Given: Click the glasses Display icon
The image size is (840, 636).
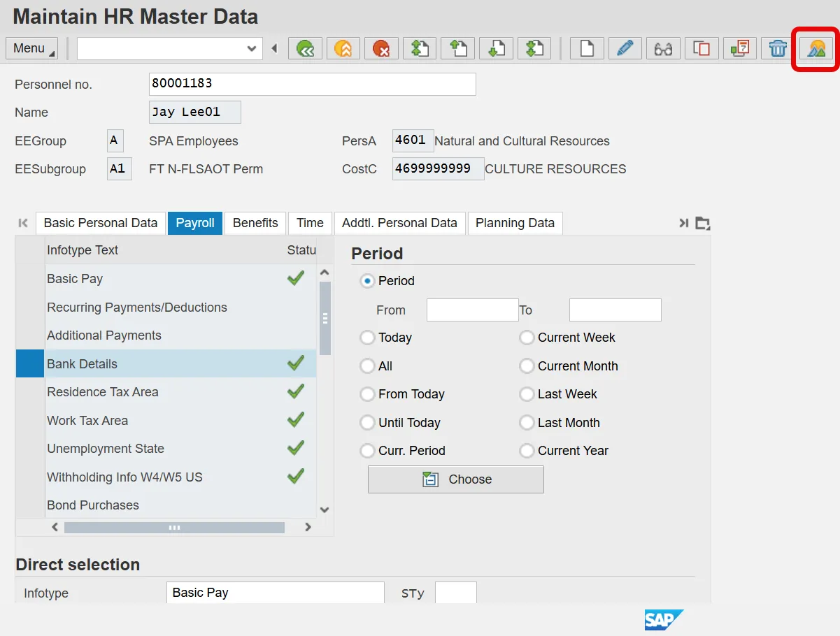Looking at the screenshot, I should tap(663, 48).
